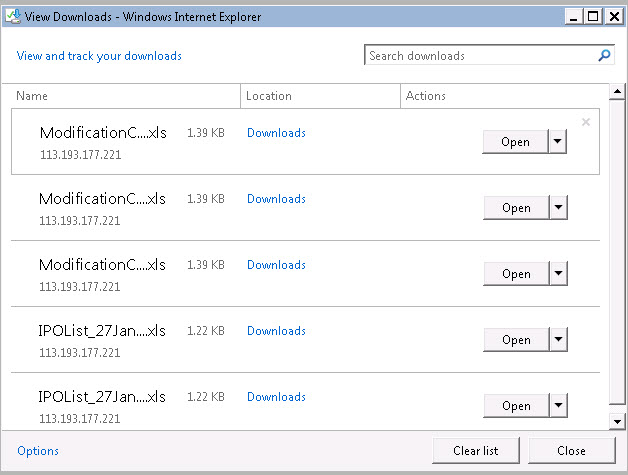
Task: Expand Open dropdown for third ModificationC file
Action: pos(558,274)
